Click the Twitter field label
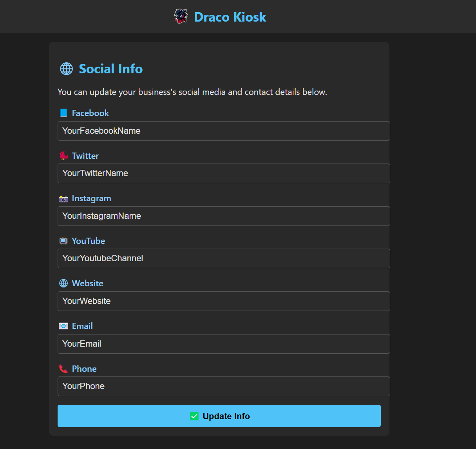Viewport: 476px width, 449px height. click(85, 156)
